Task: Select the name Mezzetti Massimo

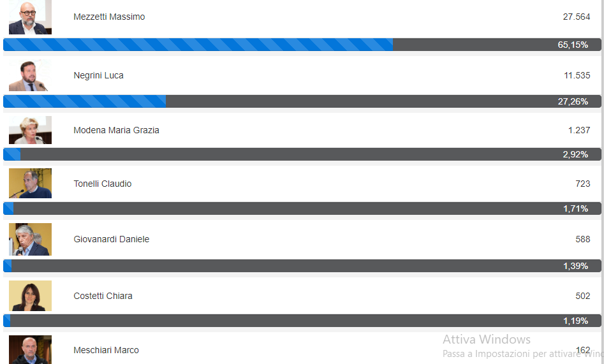Action: [109, 17]
